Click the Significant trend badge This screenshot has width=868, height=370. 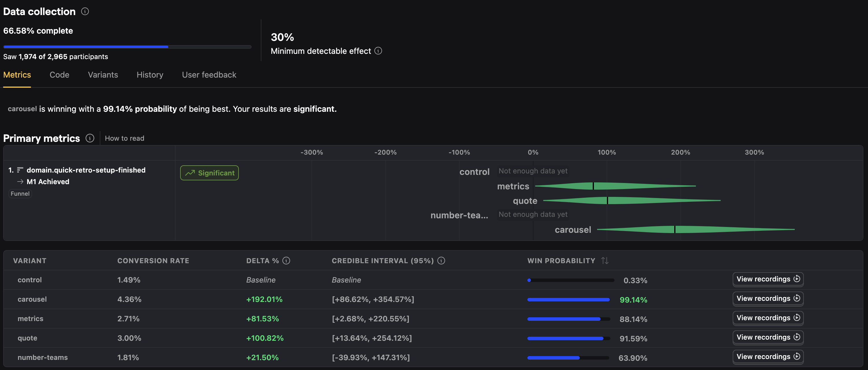pos(209,173)
